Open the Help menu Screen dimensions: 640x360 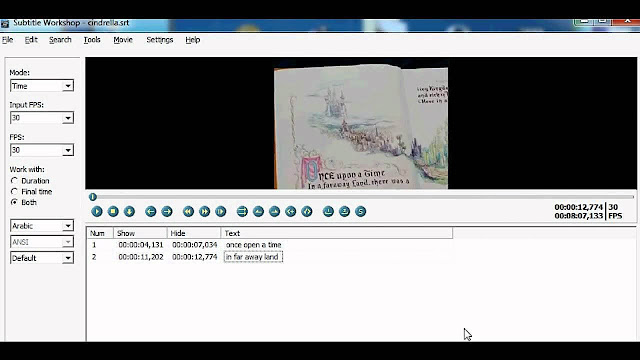click(x=193, y=40)
